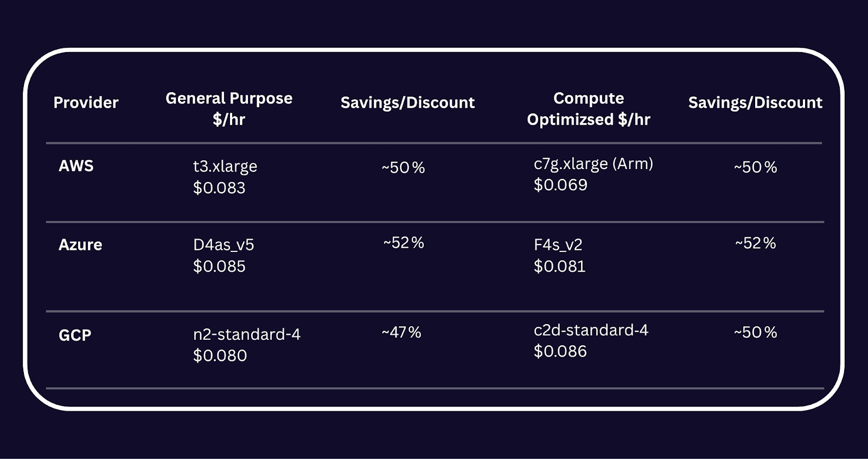This screenshot has width=868, height=459.
Task: Click the c2d-standard-4 instance name
Action: pos(591,330)
